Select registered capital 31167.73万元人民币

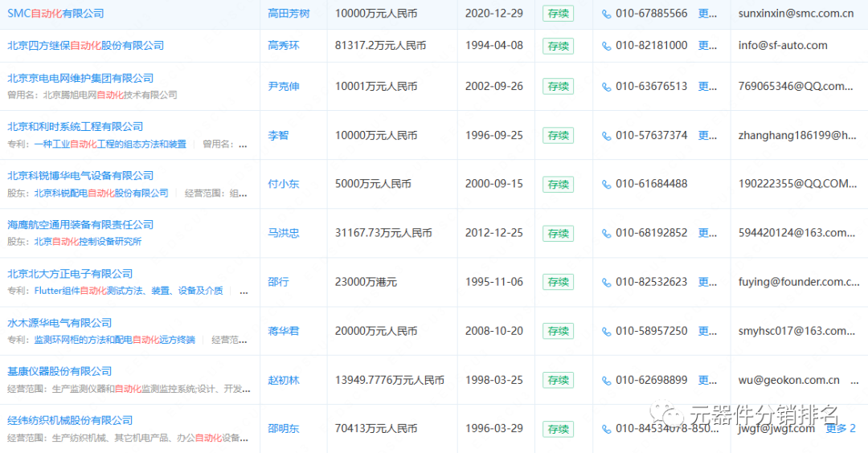(383, 233)
